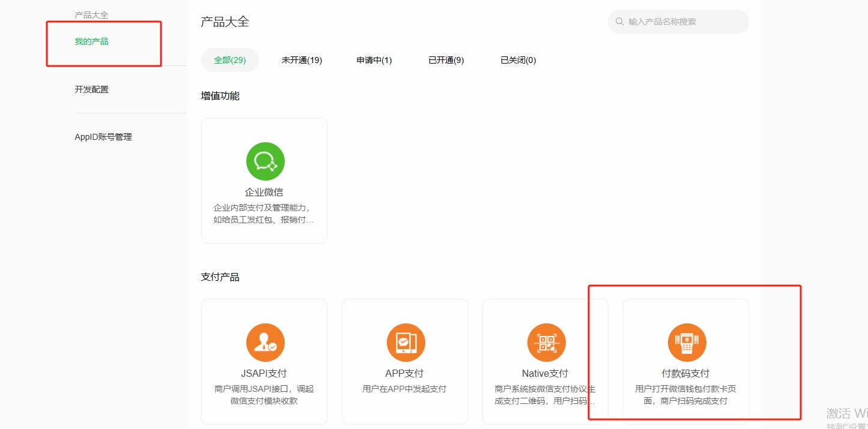Open the 已开通(9) tab
Screen dimensions: 868x429
click(446, 60)
